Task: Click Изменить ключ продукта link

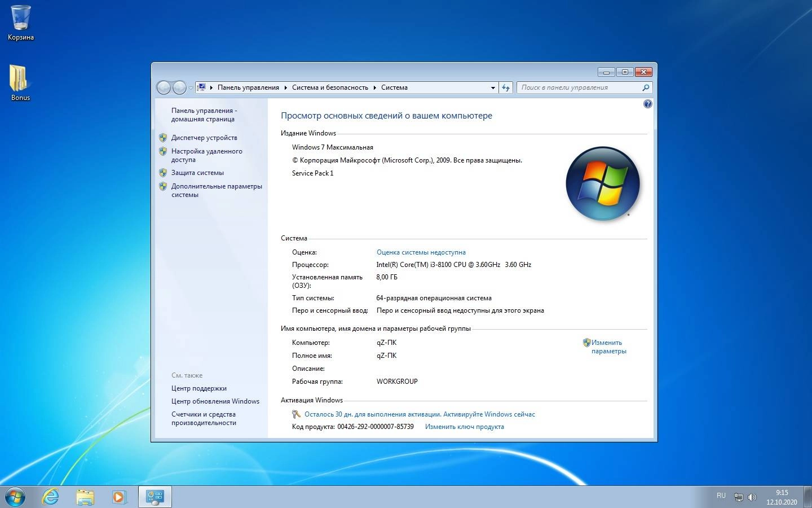Action: [x=464, y=427]
